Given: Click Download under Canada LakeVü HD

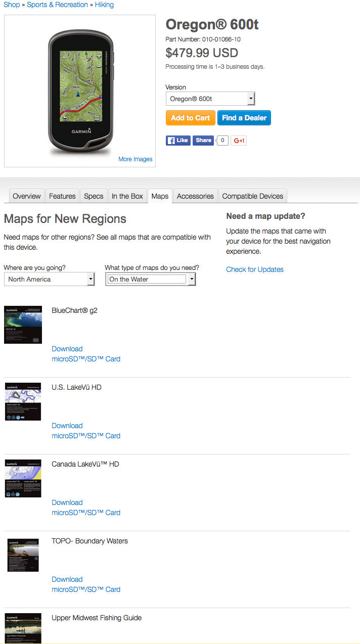Looking at the screenshot, I should click(x=67, y=502).
